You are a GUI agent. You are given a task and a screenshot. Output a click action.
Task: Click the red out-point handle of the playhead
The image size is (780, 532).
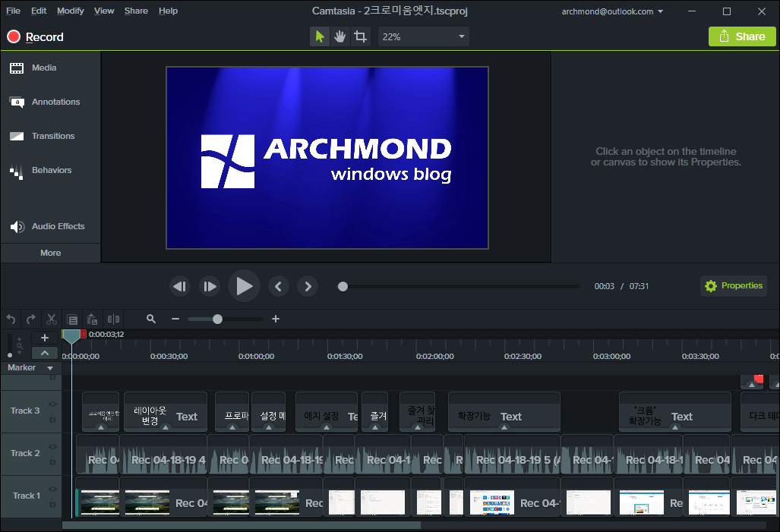pos(84,334)
